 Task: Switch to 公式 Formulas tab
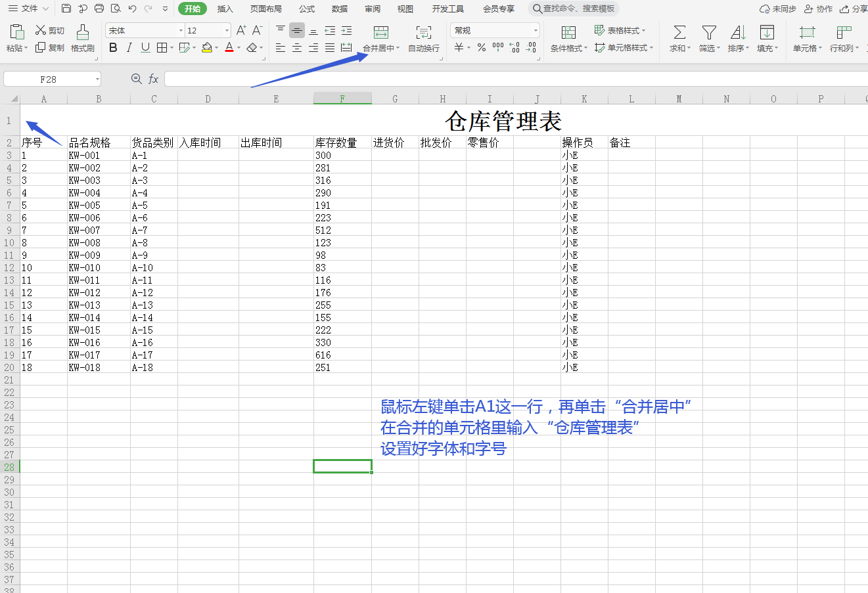pos(307,9)
